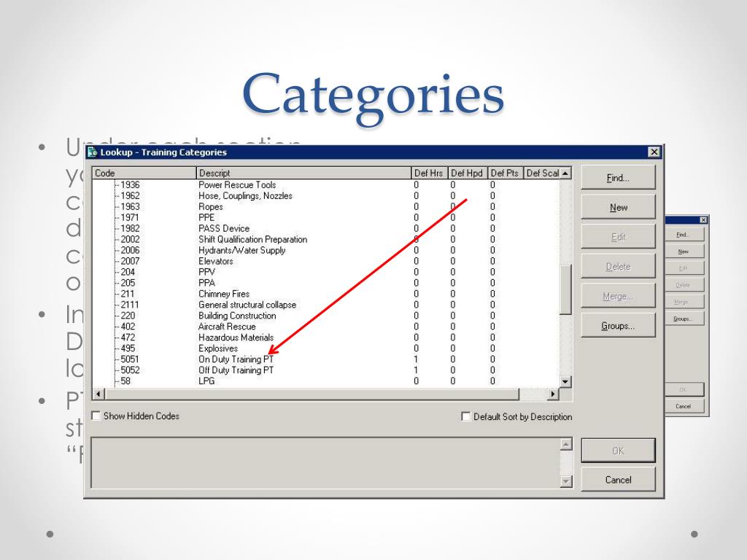
Task: Open the Groups... dialog button
Action: tap(618, 326)
